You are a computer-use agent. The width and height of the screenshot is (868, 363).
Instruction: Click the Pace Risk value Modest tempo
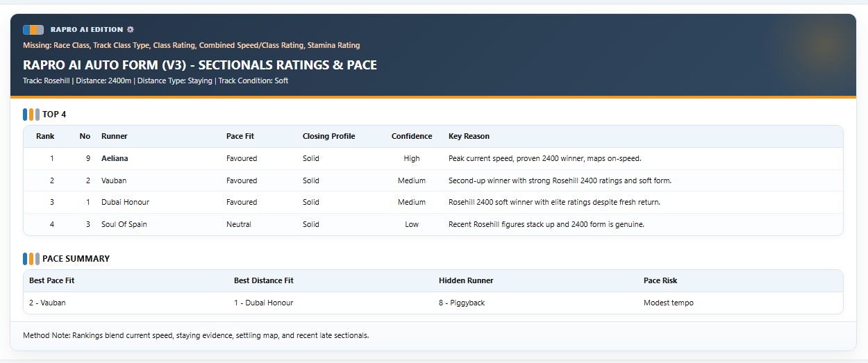coord(668,303)
